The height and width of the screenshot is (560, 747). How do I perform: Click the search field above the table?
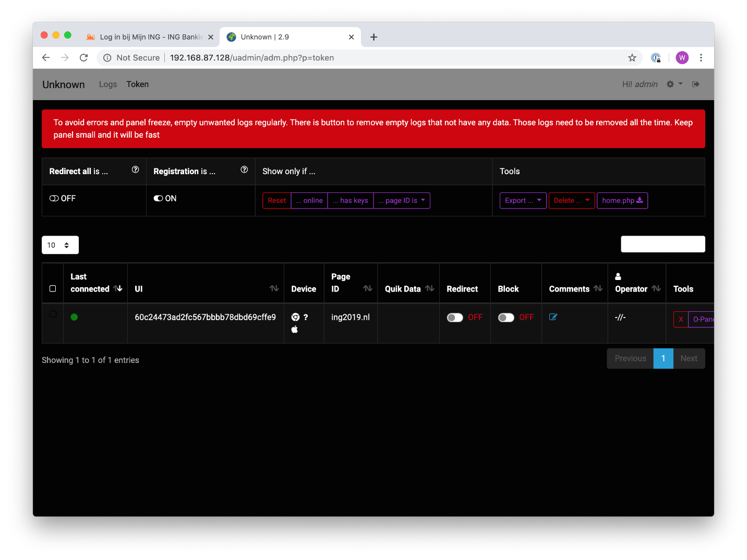click(x=662, y=244)
